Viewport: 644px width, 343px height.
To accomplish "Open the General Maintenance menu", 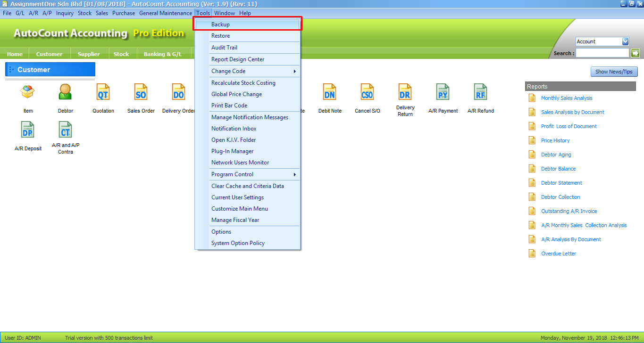I will (166, 13).
